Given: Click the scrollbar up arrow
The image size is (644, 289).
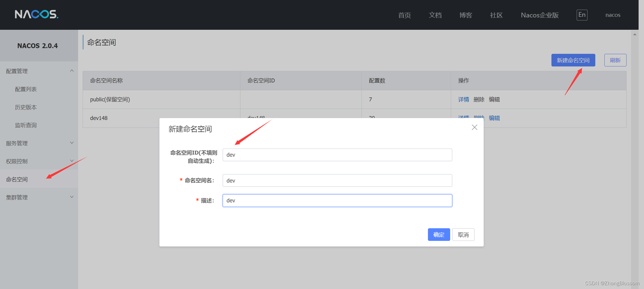Looking at the screenshot, I should (x=635, y=34).
